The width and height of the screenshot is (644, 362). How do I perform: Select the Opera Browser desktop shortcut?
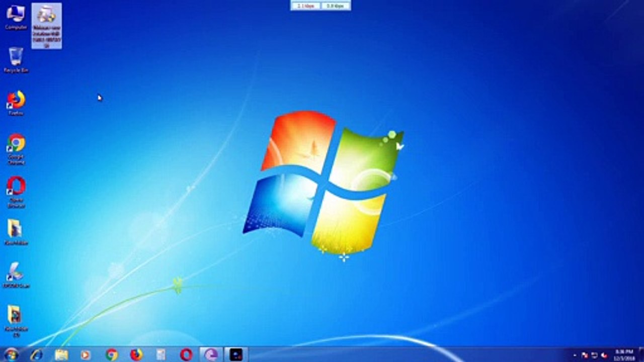[16, 192]
